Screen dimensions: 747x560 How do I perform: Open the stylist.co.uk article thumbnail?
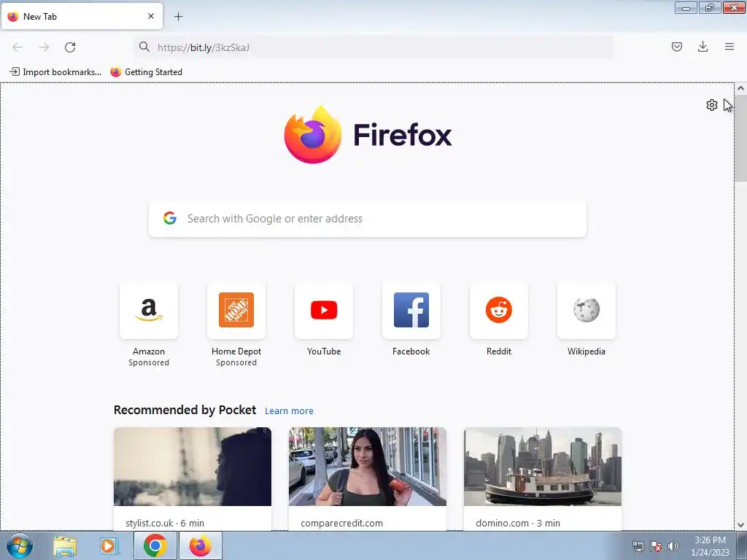pyautogui.click(x=193, y=467)
